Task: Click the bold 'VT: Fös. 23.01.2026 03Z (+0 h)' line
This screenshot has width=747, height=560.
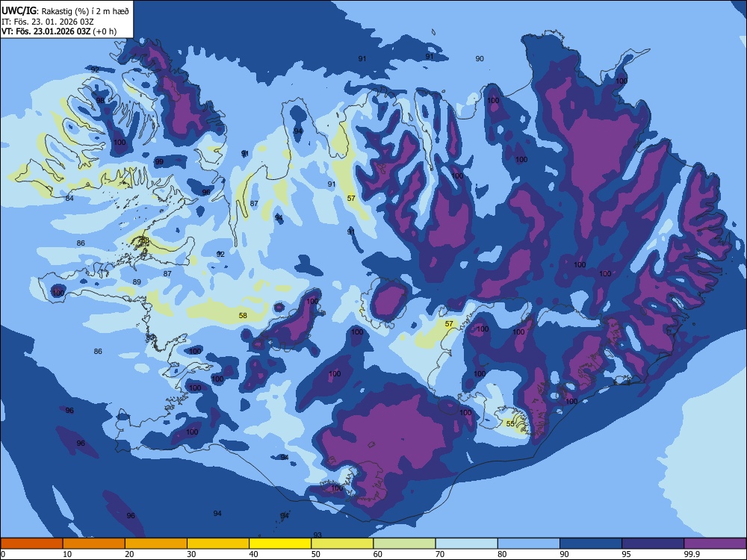Action: [x=59, y=31]
